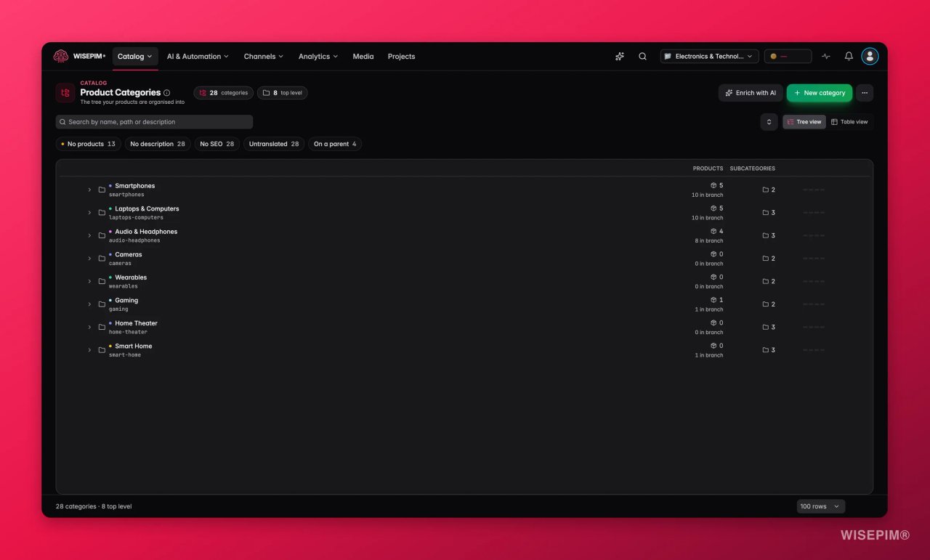This screenshot has width=930, height=560.
Task: Click the expand/collapse all sort arrows button
Action: (769, 122)
